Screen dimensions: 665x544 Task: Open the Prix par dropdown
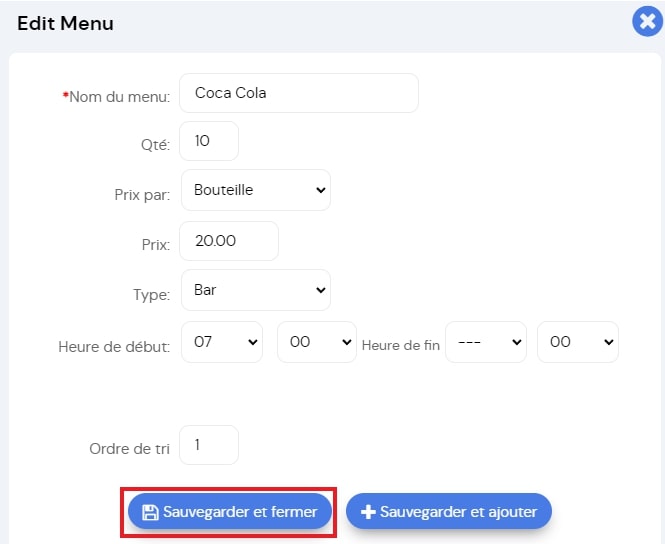pos(256,190)
